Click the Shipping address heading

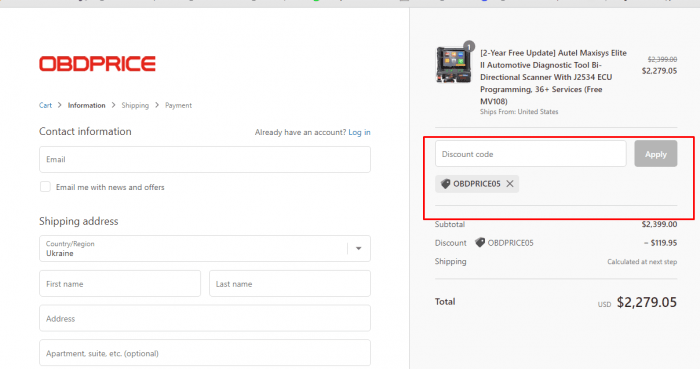click(79, 221)
